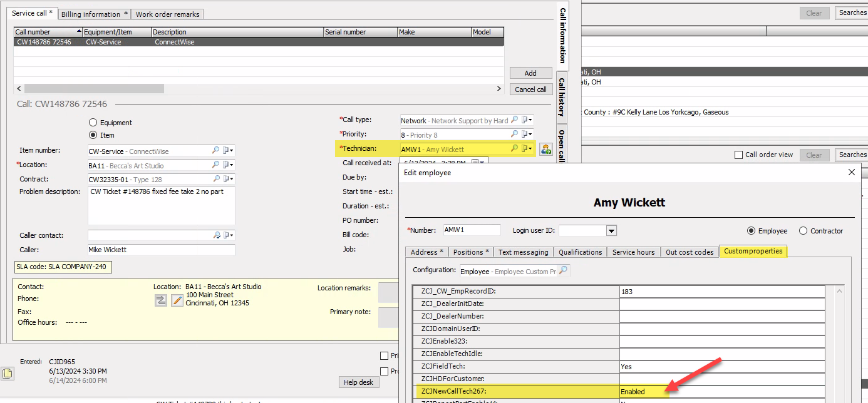Click the scroll left arrow of call list
Image resolution: width=868 pixels, height=403 pixels.
click(19, 89)
